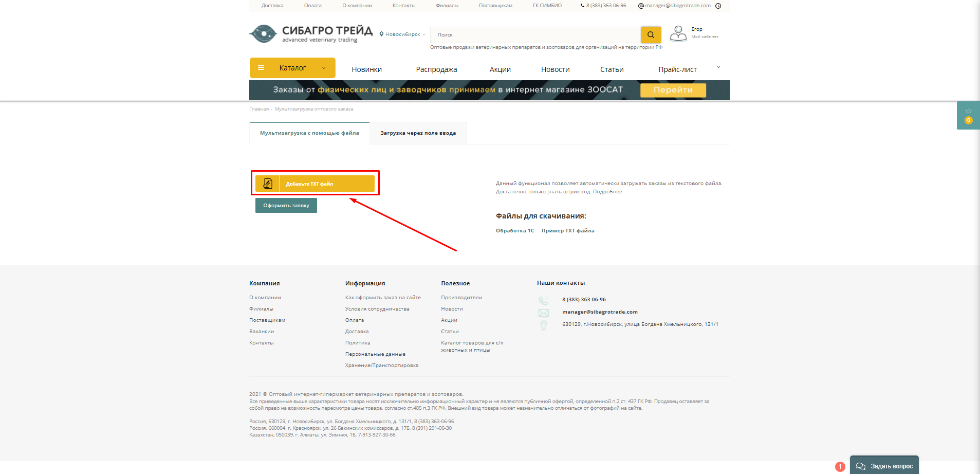Click into the Поиск search field
980x474 pixels.
(x=535, y=35)
